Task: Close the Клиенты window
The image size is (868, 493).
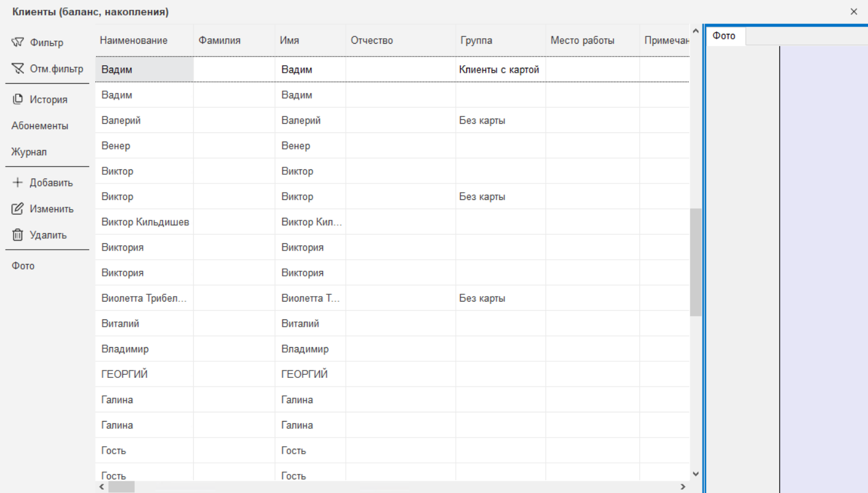Action: [x=853, y=12]
